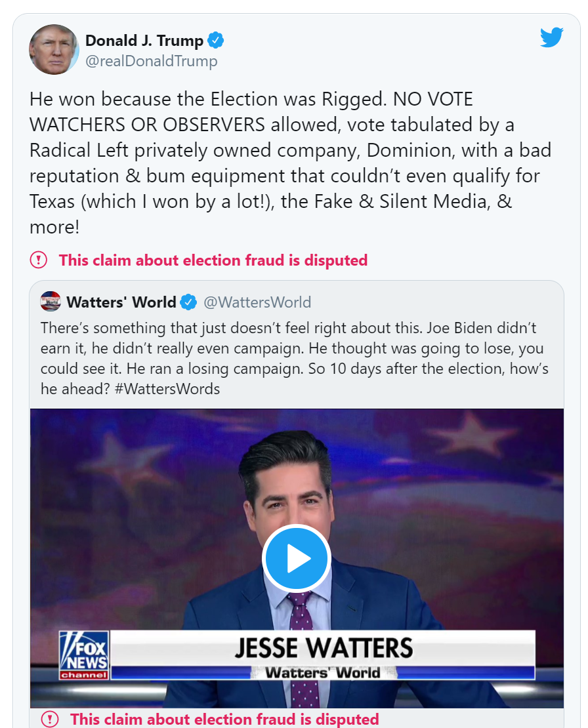The image size is (588, 728).
Task: Open the disputed claim notice below the video
Action: pos(224,719)
